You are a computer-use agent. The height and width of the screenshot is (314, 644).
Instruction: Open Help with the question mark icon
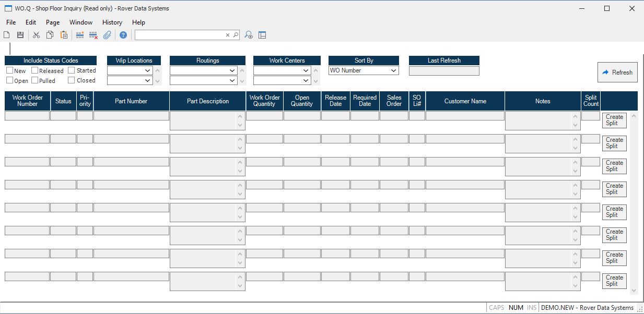point(123,35)
